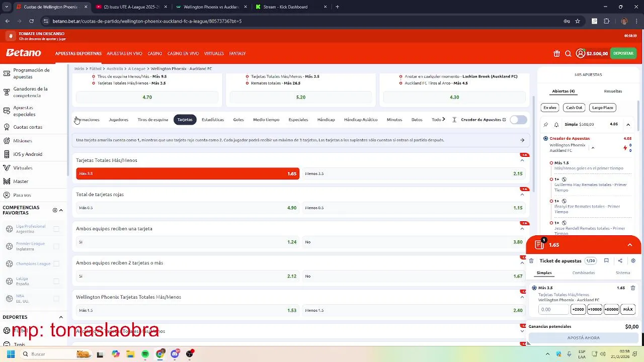
Task: Toggle the Creador de Apuestas switch
Action: (x=518, y=120)
